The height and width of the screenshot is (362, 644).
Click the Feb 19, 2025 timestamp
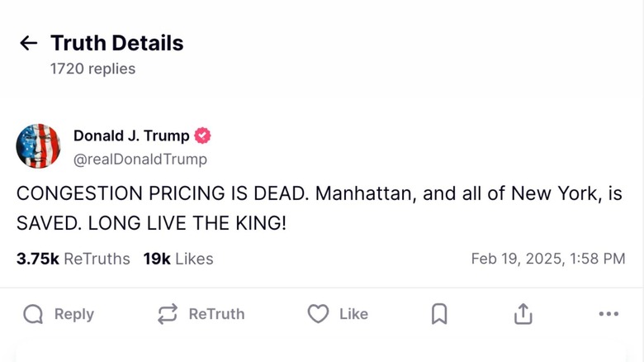pos(547,259)
